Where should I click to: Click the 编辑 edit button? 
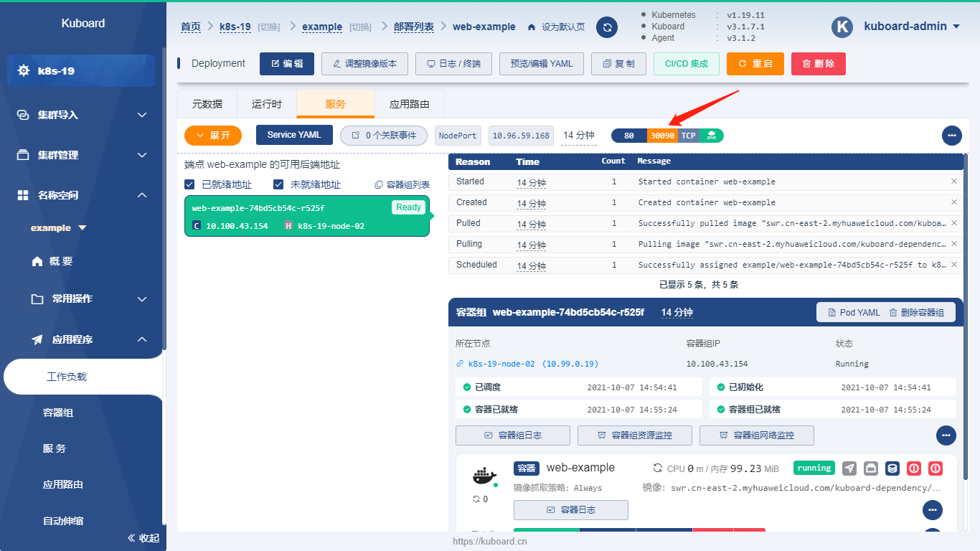click(x=287, y=63)
